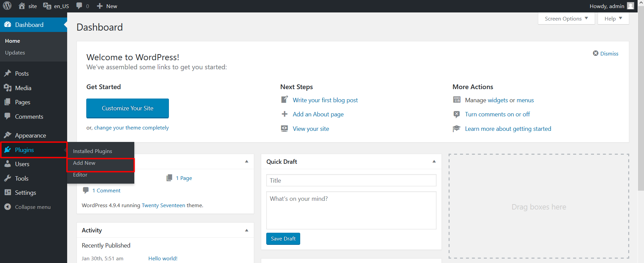Open Learn more about getting started link
Image resolution: width=644 pixels, height=263 pixels.
(x=508, y=129)
